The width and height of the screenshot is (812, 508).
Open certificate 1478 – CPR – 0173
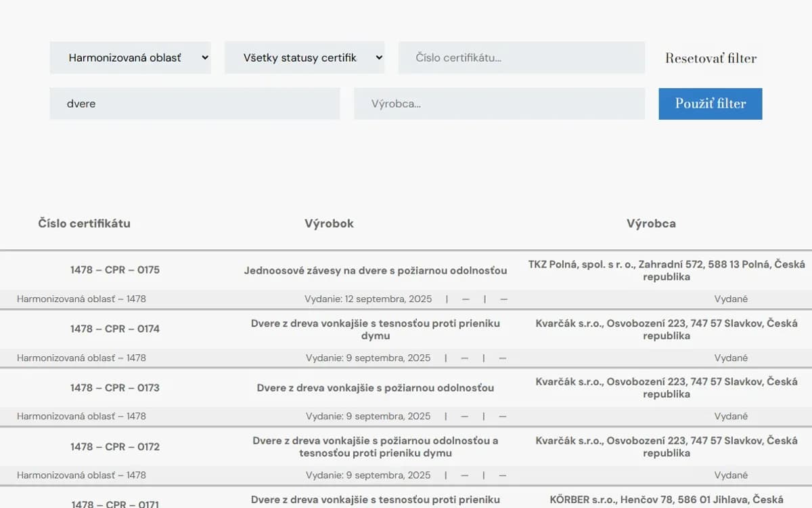click(x=115, y=387)
